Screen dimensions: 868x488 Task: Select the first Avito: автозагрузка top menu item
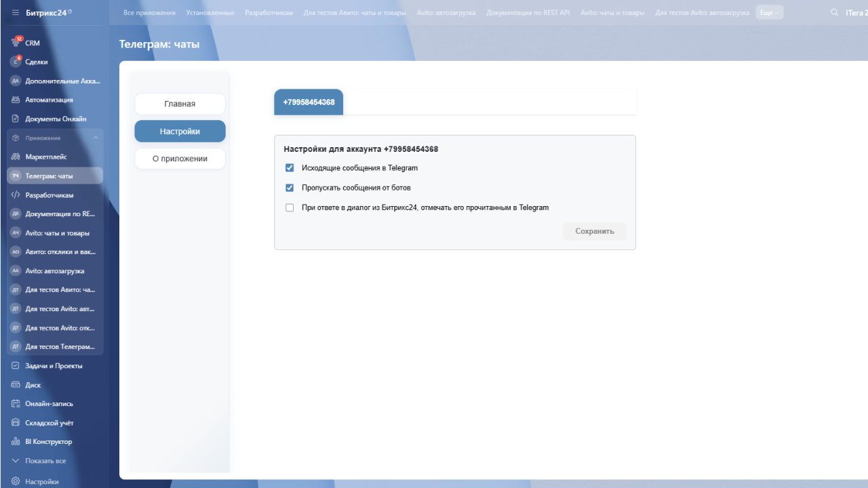point(446,13)
